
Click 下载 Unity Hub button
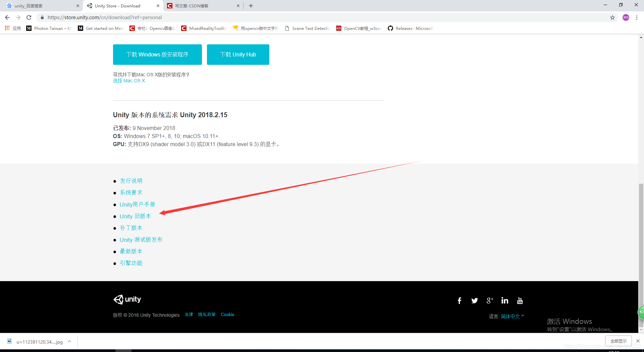click(238, 54)
